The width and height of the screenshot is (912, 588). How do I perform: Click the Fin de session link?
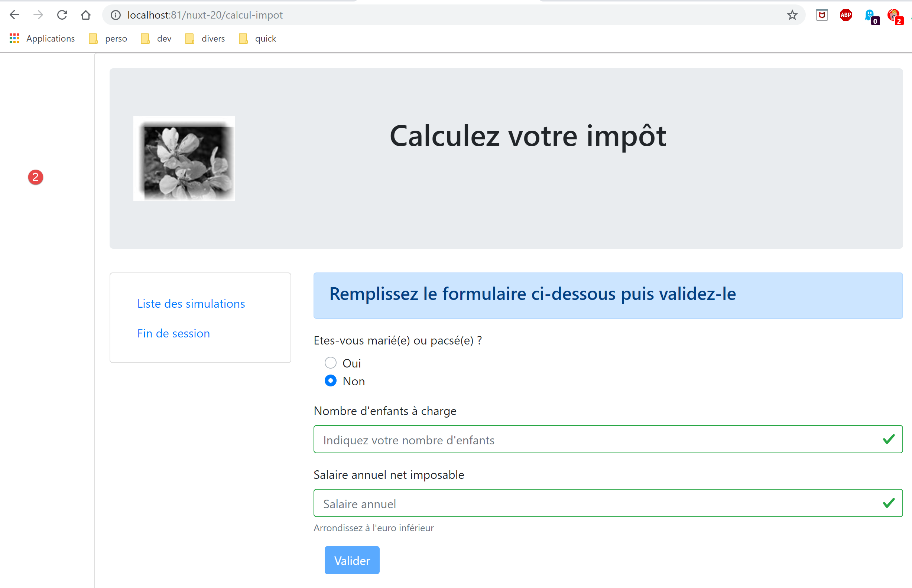click(173, 333)
